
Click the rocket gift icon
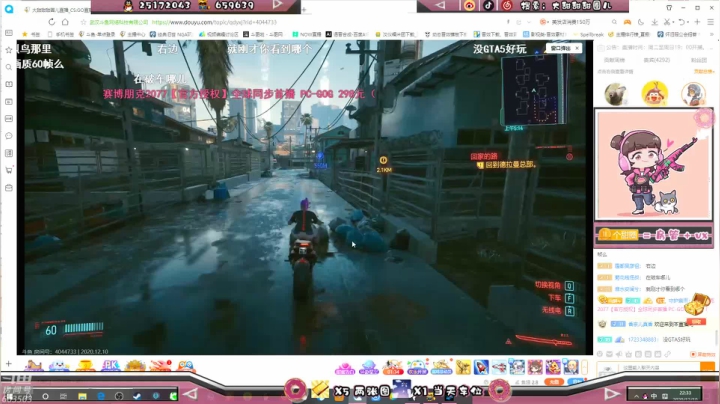coord(481,367)
